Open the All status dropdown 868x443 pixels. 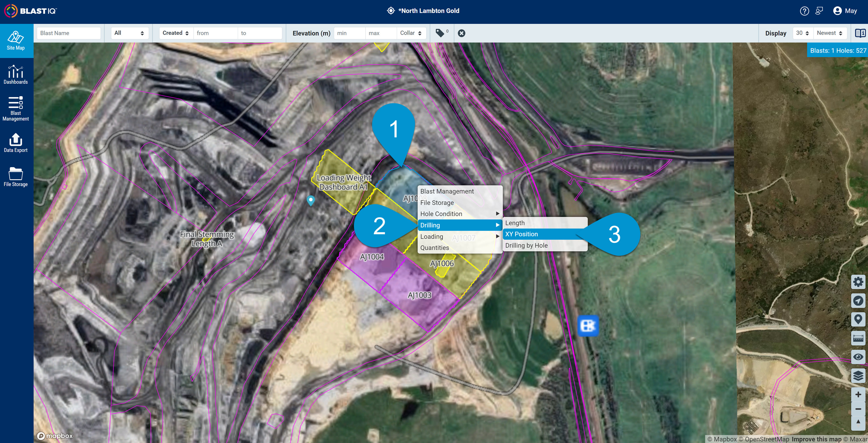pyautogui.click(x=130, y=33)
